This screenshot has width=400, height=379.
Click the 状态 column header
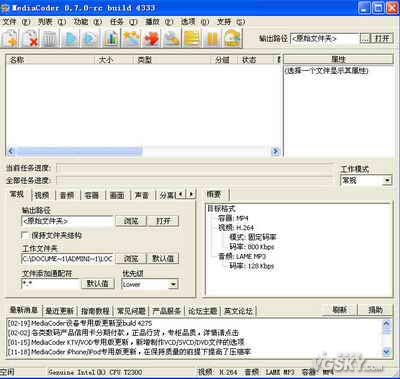(x=256, y=60)
